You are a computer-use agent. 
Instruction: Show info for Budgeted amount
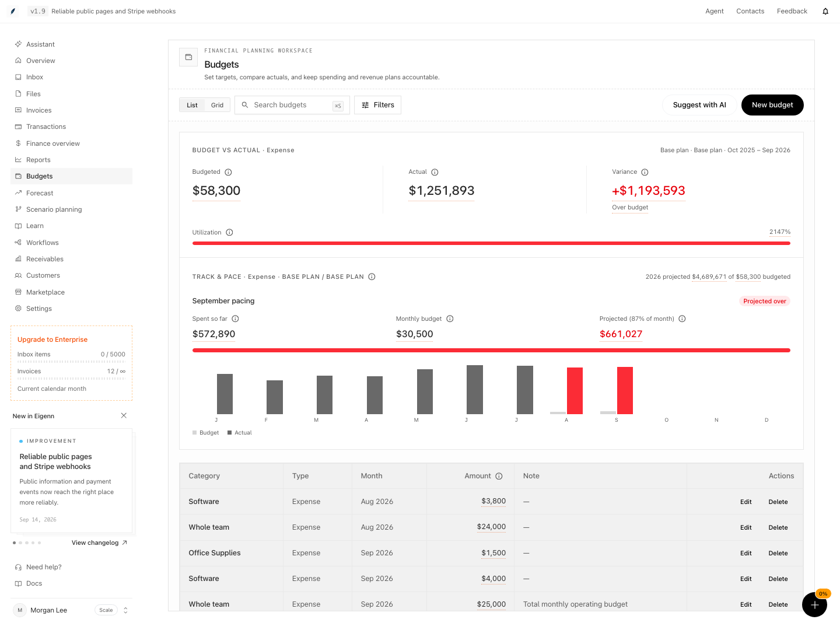(x=228, y=172)
